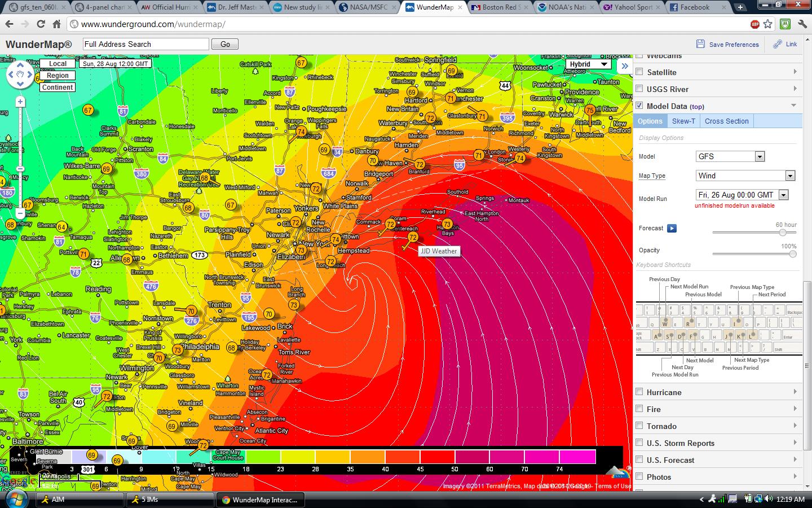Click the weather station 67 marker near Catskill
The height and width of the screenshot is (508, 812).
pos(301,63)
